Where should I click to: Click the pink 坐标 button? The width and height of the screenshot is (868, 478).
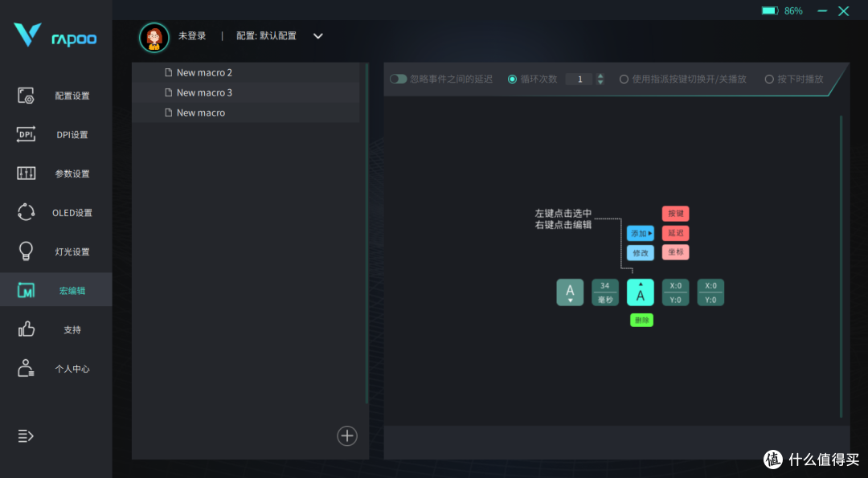tap(675, 252)
